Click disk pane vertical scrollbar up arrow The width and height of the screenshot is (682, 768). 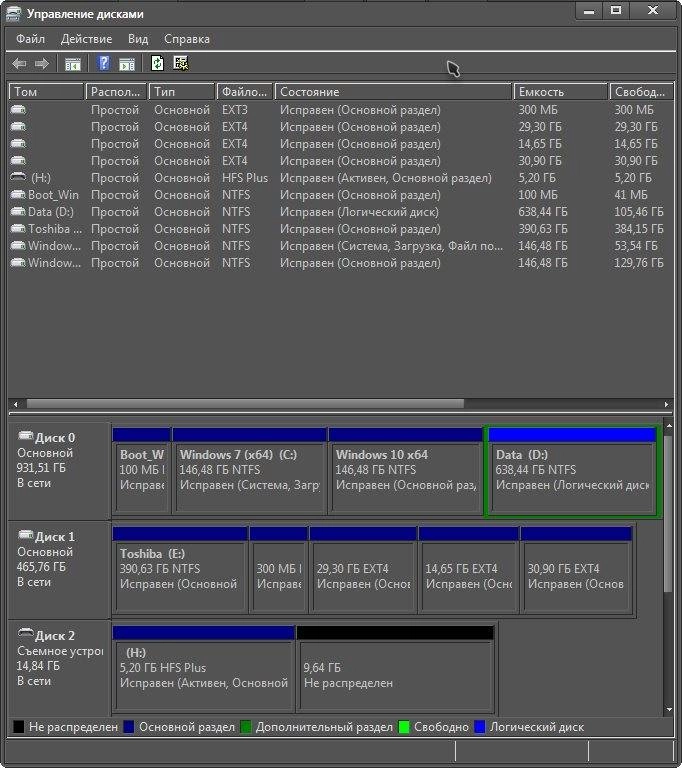pyautogui.click(x=669, y=426)
